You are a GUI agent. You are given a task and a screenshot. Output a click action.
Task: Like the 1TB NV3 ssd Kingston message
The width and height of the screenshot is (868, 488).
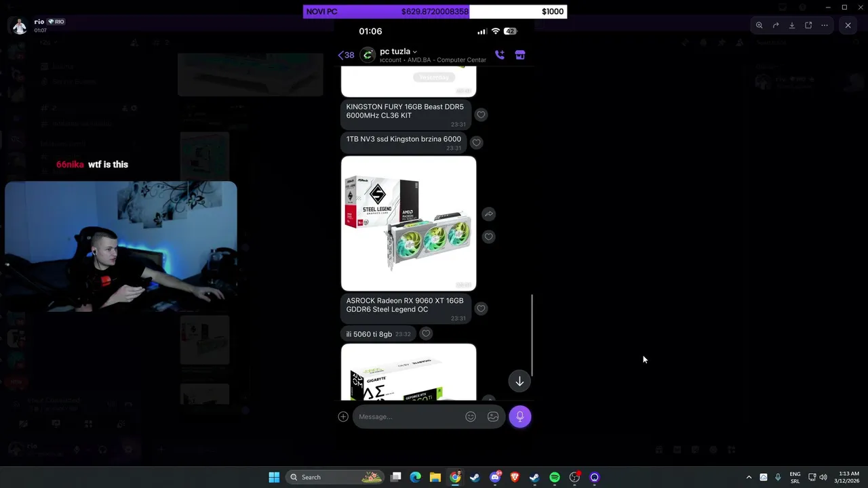pos(476,142)
